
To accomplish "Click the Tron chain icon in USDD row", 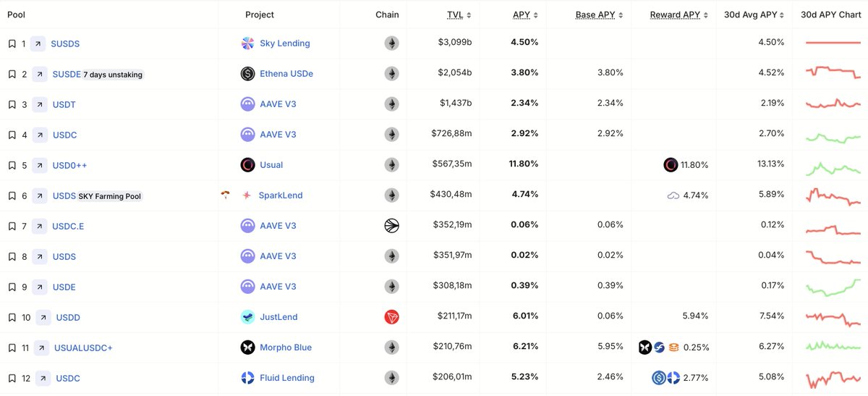I will pos(391,317).
